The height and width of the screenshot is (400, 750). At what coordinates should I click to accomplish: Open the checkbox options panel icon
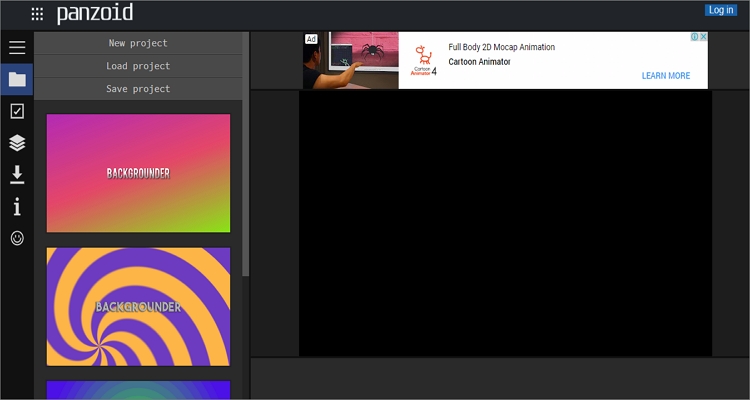pos(17,111)
